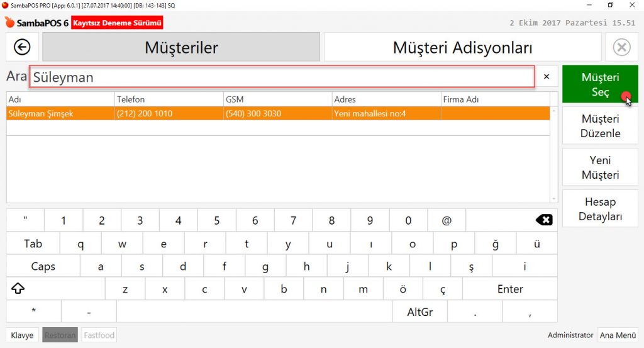
Task: Toggle the Klavye on-screen keyboard button
Action: [22, 335]
